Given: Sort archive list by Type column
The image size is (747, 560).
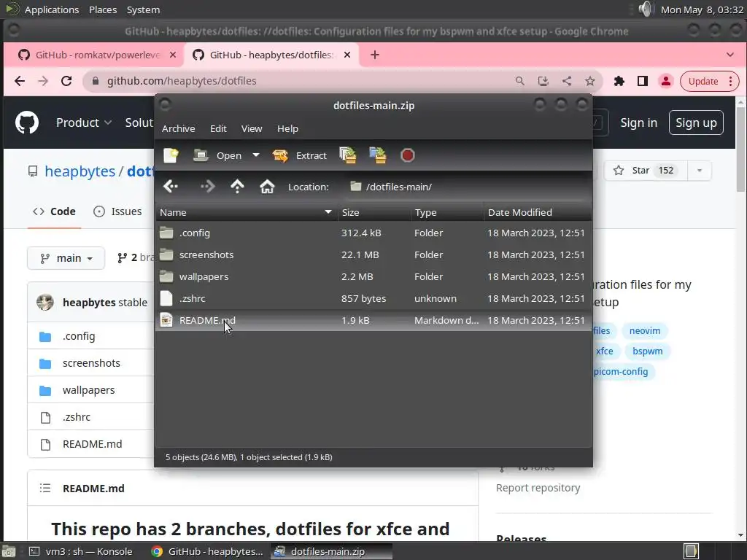Looking at the screenshot, I should (x=447, y=212).
